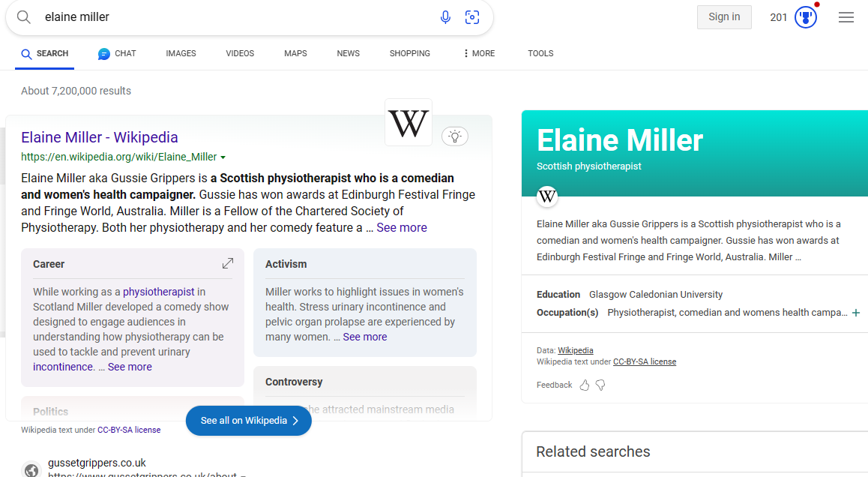Click the search magnifier icon in search box
Viewport: 868px width, 477px height.
pos(24,17)
